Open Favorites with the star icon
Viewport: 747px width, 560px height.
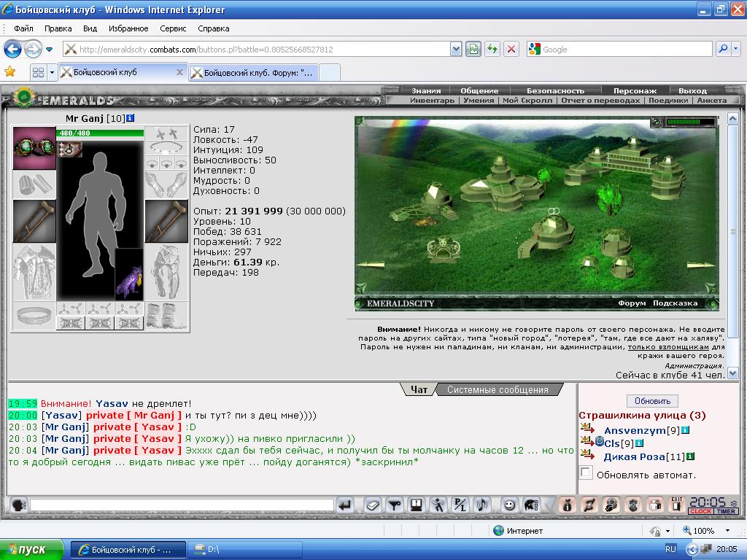[x=10, y=72]
